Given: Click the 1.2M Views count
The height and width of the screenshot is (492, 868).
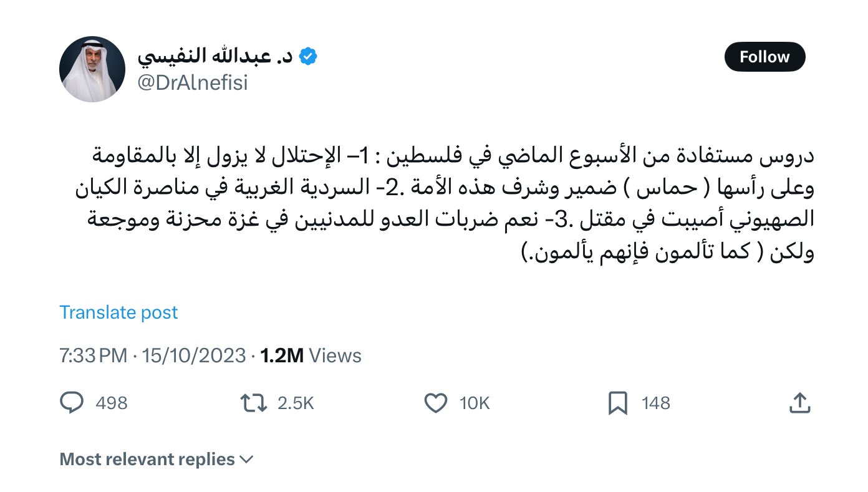Looking at the screenshot, I should click(311, 355).
